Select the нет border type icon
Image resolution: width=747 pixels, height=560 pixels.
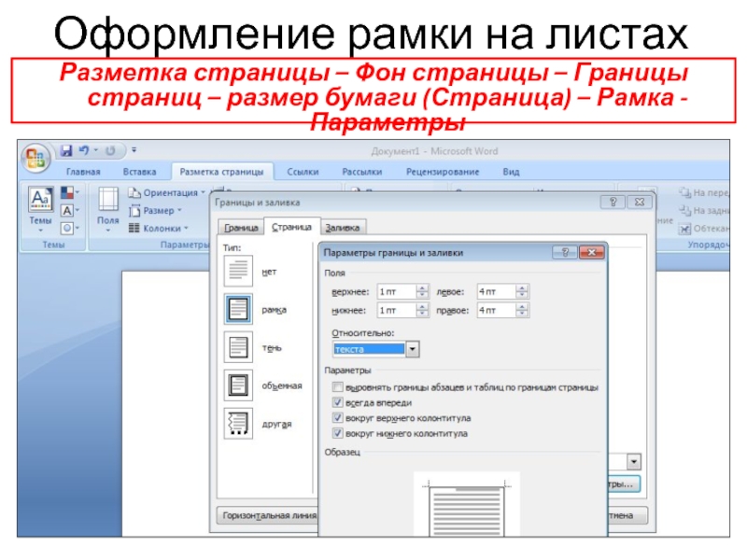pos(238,271)
